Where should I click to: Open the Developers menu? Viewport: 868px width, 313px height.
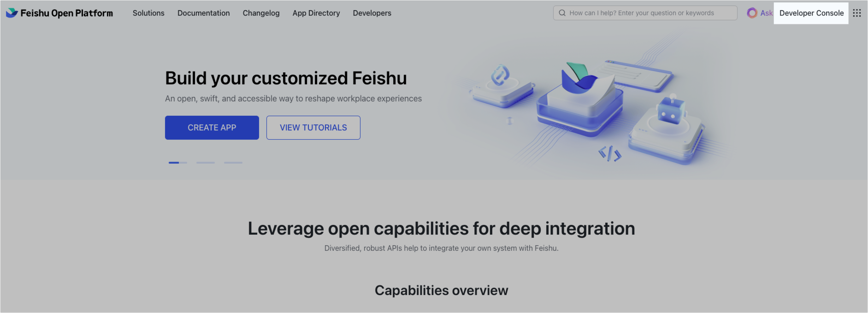point(372,13)
